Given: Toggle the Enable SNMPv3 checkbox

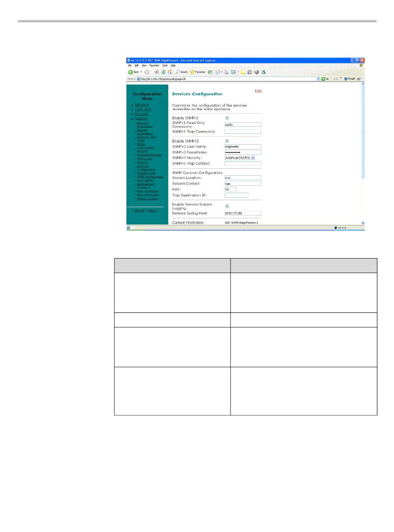Looking at the screenshot, I should [x=227, y=141].
